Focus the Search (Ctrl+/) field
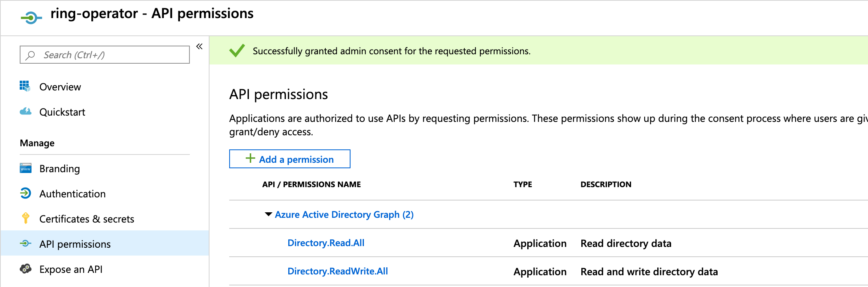Image resolution: width=868 pixels, height=287 pixels. tap(105, 55)
